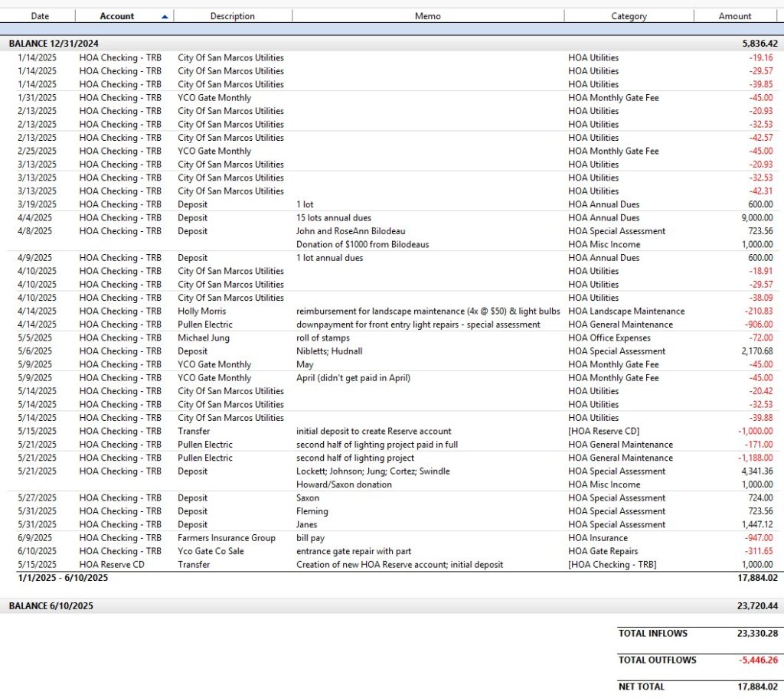Click the sort arrow in Account header

[165, 16]
